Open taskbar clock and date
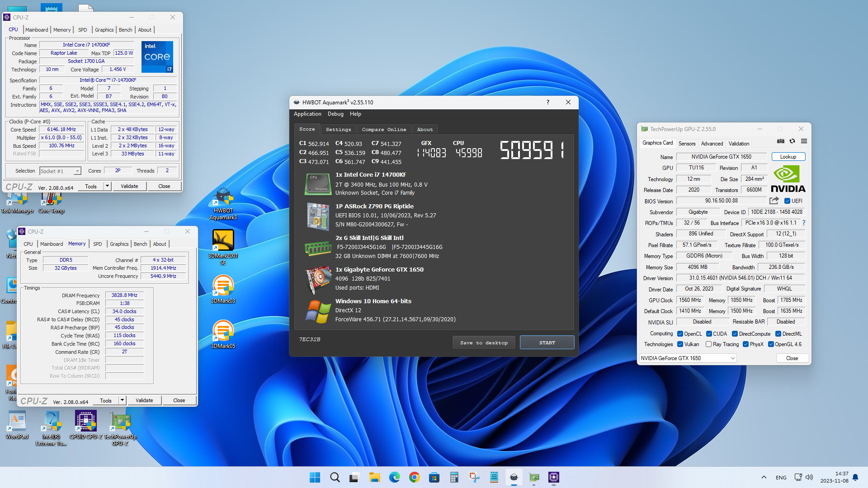 tap(834, 477)
